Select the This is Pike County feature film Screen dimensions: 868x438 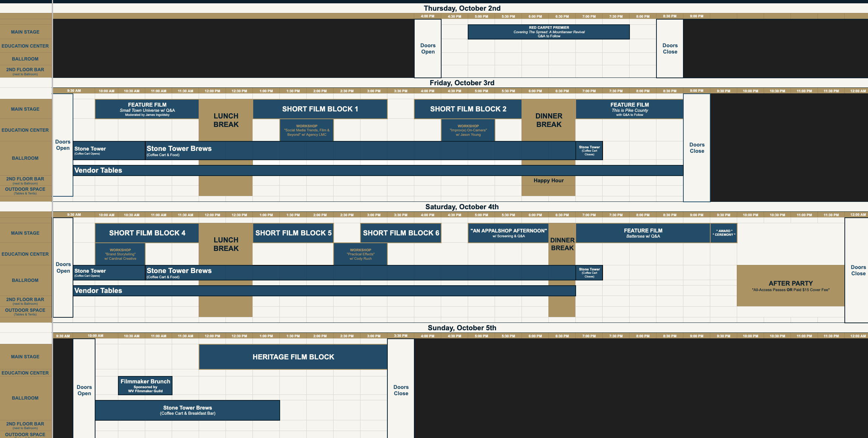click(630, 109)
